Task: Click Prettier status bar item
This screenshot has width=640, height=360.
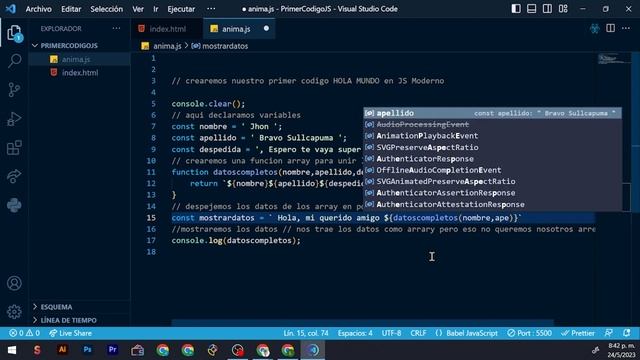Action: coord(578,333)
